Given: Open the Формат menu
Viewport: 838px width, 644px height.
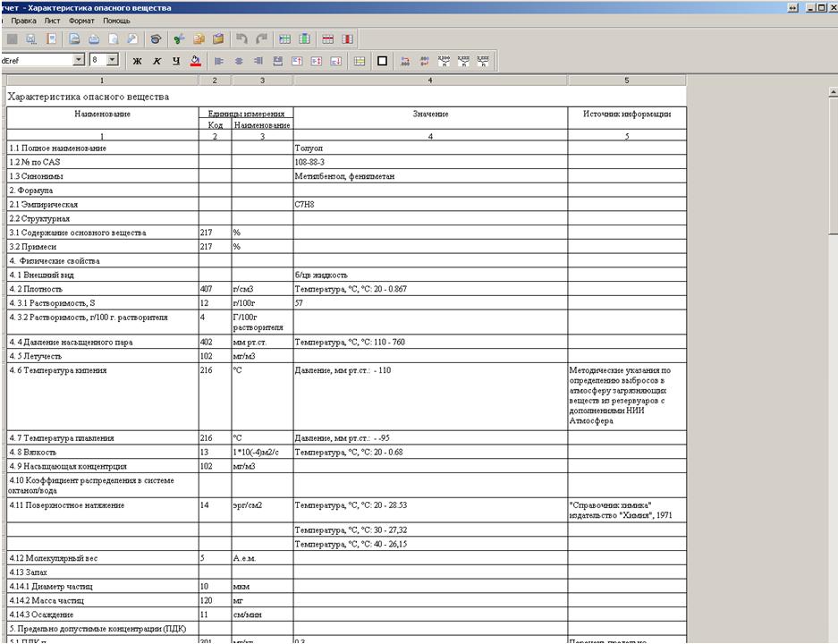Looking at the screenshot, I should pos(81,20).
